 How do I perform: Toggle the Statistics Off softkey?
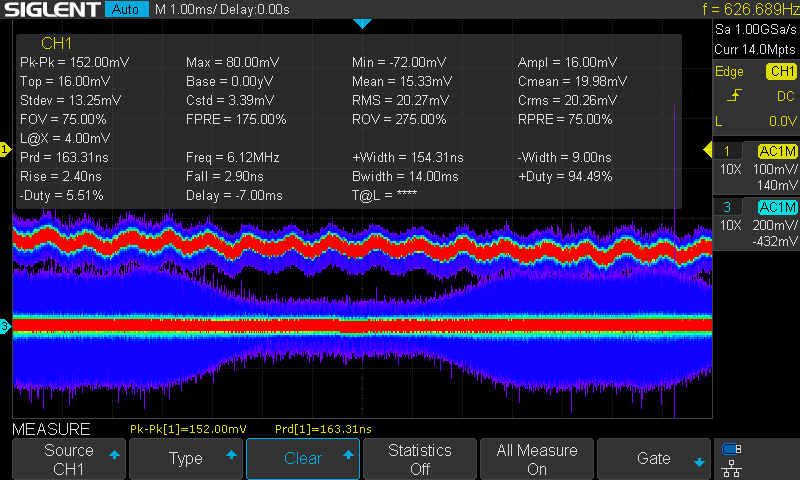420,459
